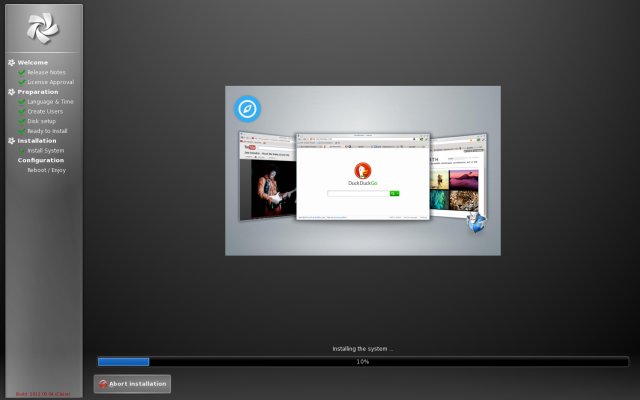
Task: Click the green checkmark beside Disk setup
Action: [21, 121]
